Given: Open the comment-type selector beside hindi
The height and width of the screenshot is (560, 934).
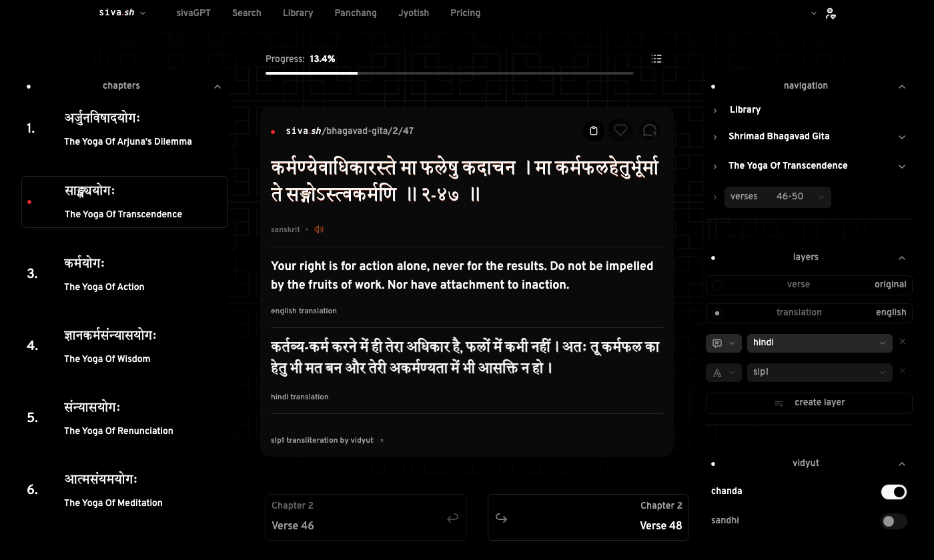Looking at the screenshot, I should [724, 343].
